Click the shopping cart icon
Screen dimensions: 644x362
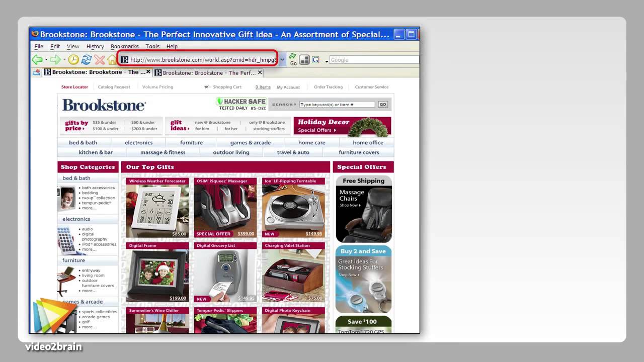207,87
